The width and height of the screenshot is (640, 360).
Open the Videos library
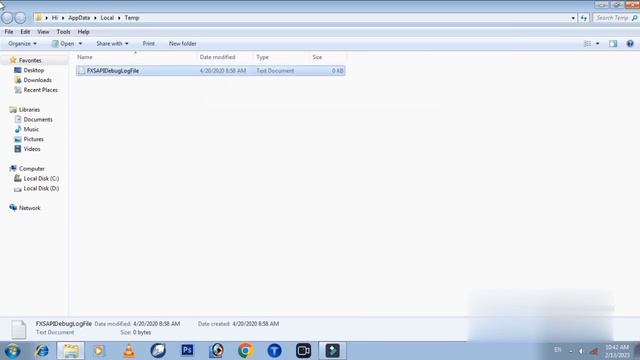32,149
